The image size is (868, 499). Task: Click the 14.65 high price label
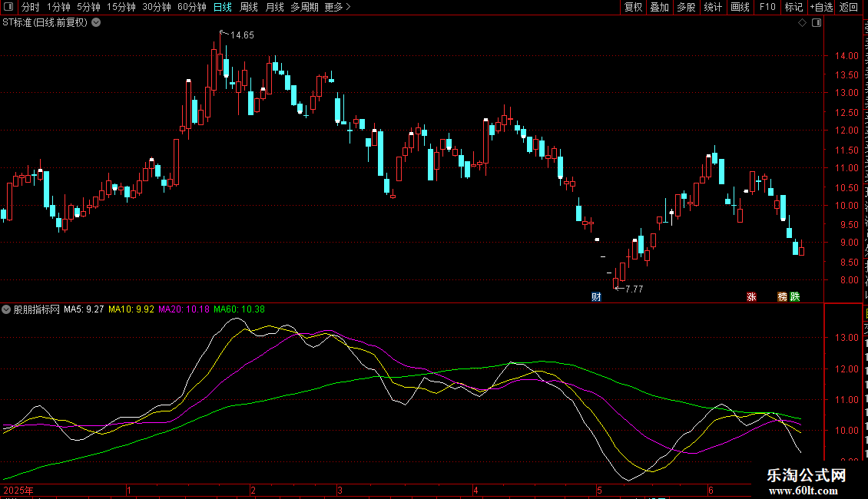tap(242, 35)
